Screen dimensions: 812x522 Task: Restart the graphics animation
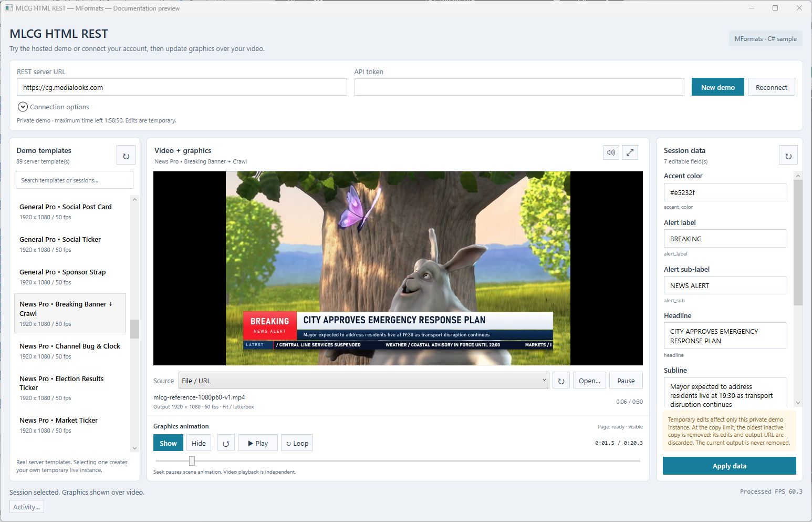[225, 443]
